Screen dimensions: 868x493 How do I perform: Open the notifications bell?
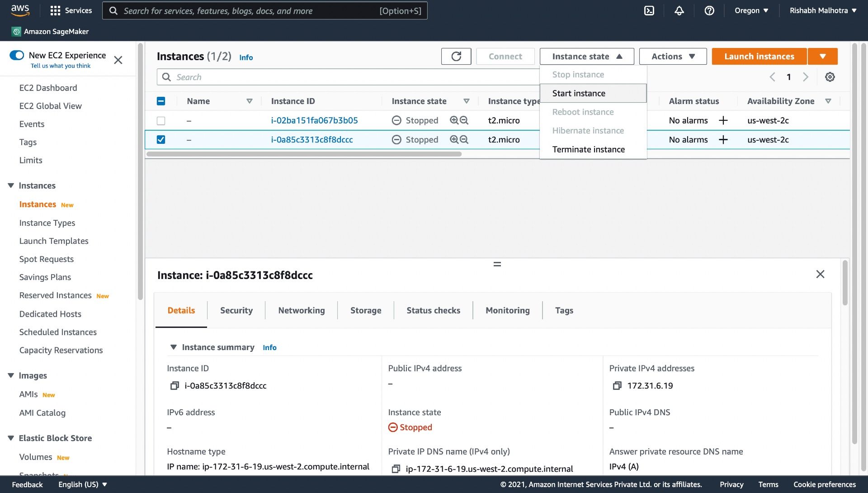[679, 10]
